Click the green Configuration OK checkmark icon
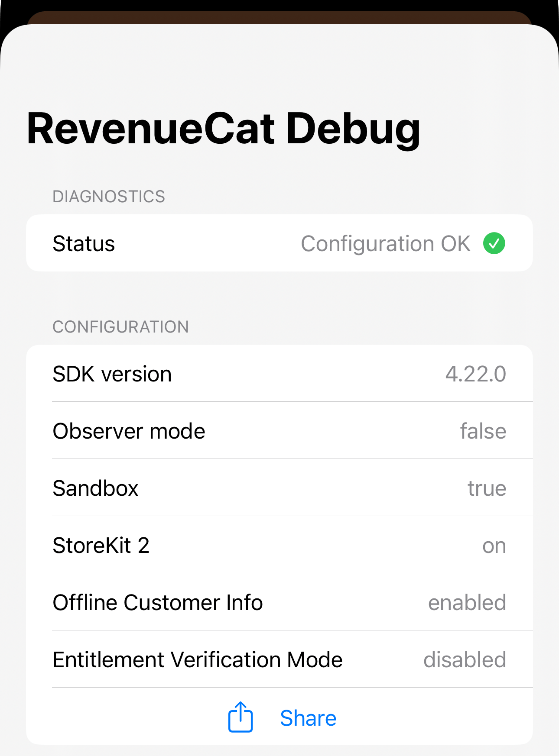This screenshot has width=559, height=756. [x=494, y=243]
